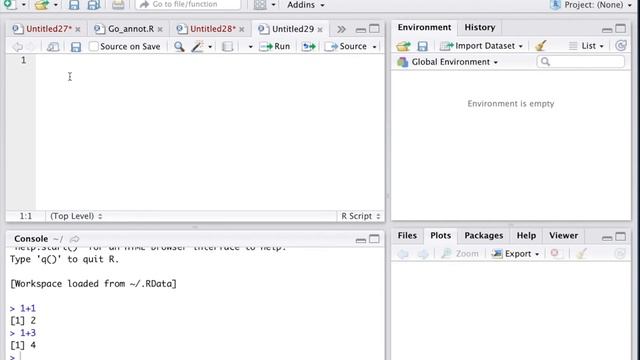Click the code tools wand icon
640x360 pixels.
[x=197, y=47]
